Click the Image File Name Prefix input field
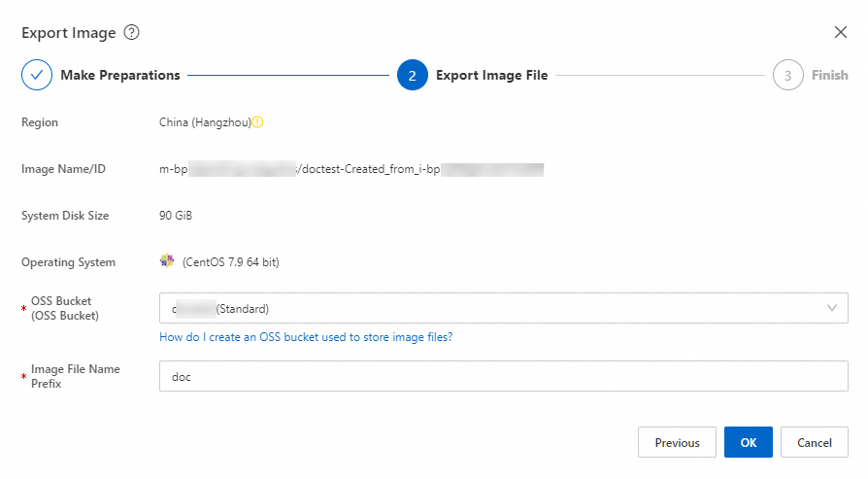The height and width of the screenshot is (479, 868). click(x=503, y=376)
